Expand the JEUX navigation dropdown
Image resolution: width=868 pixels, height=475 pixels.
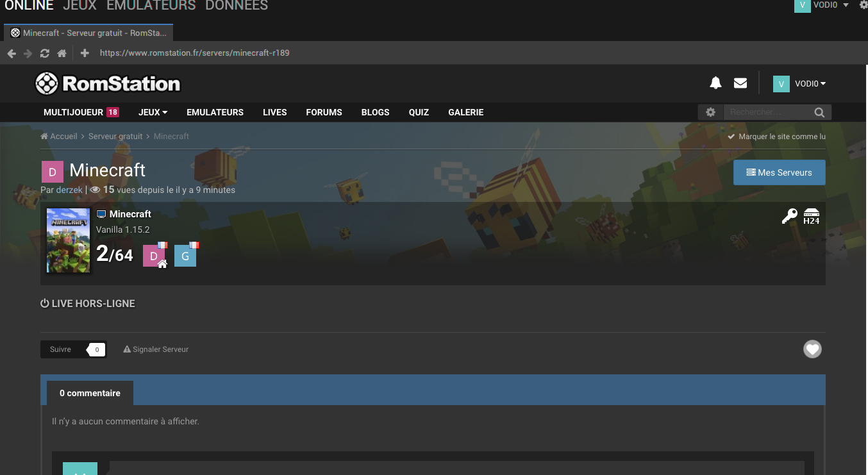tap(153, 112)
